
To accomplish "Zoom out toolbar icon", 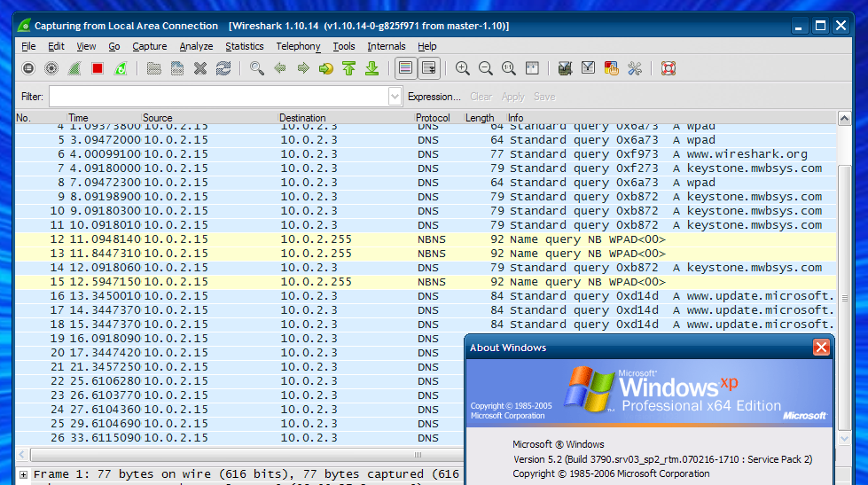I will click(x=486, y=68).
